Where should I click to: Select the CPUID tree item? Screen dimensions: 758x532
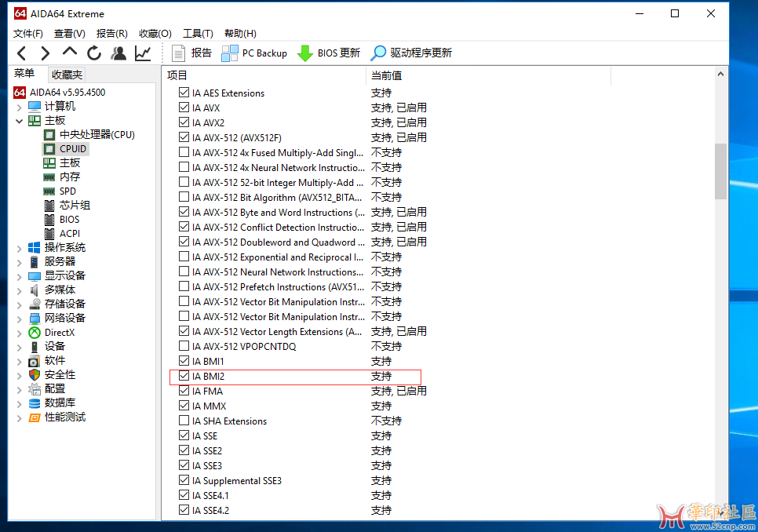[x=66, y=149]
